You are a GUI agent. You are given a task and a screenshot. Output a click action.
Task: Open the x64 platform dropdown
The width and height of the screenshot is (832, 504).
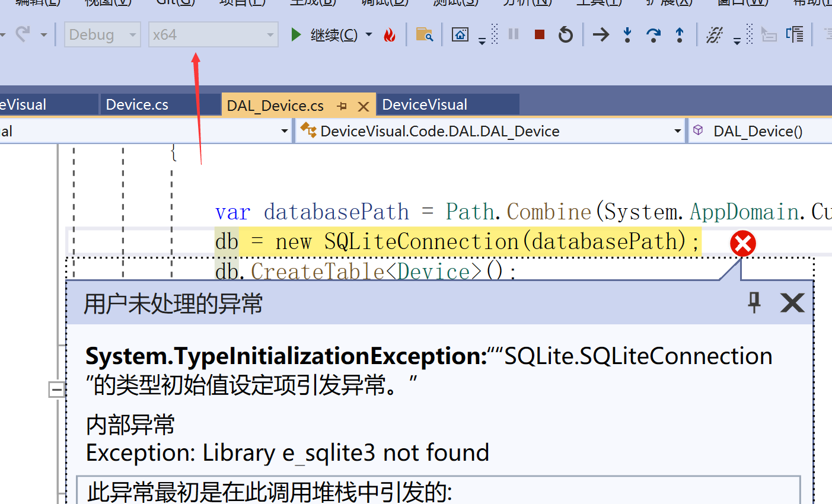(270, 34)
